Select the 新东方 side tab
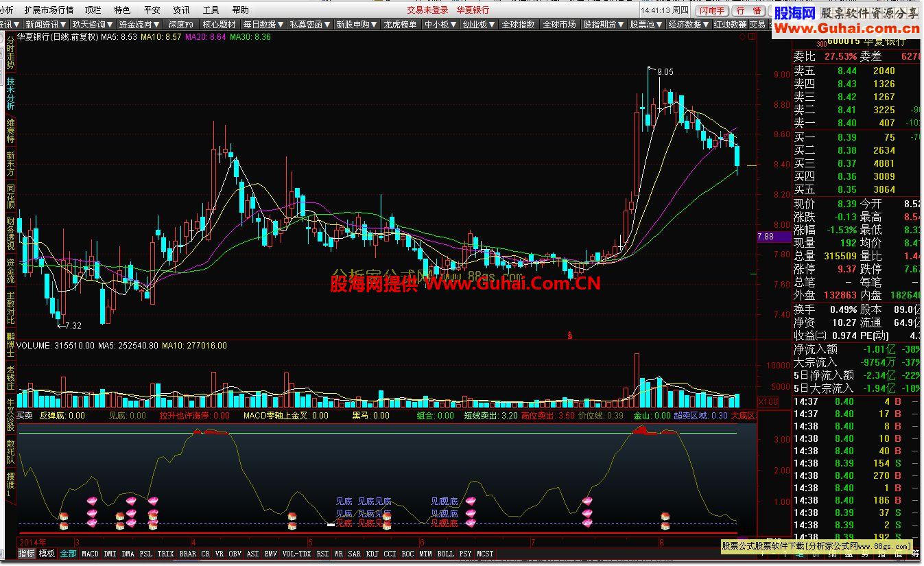Image resolution: width=924 pixels, height=566 pixels. point(10,165)
